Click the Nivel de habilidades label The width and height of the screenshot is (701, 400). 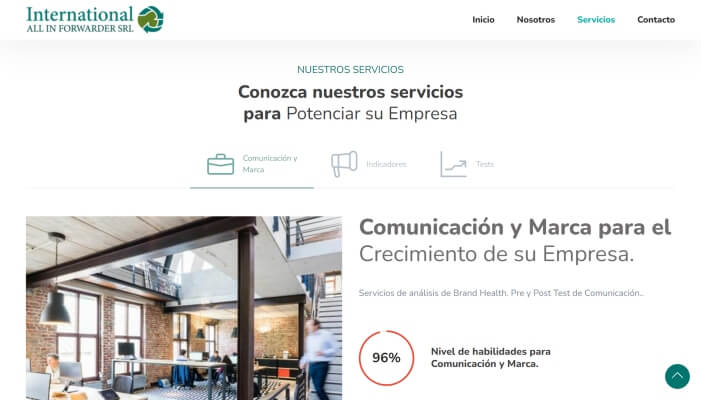click(x=490, y=358)
